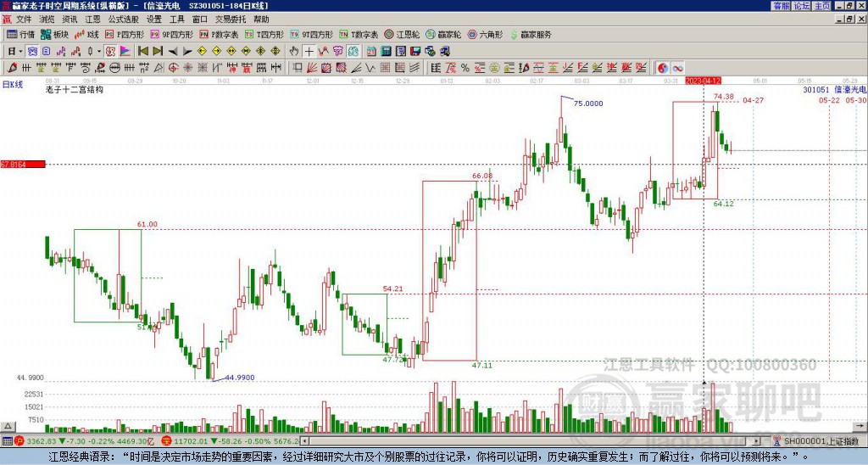
Task: Click the 74.38 price label
Action: [x=724, y=97]
